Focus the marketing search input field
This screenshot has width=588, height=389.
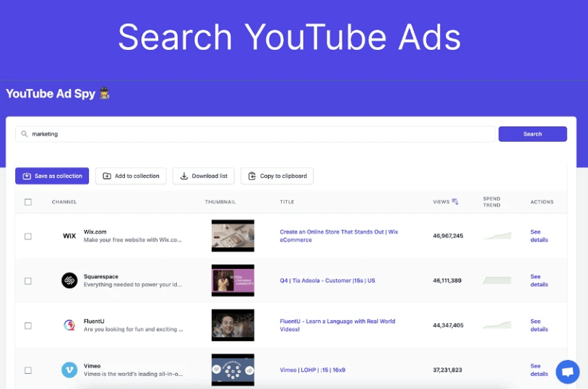[x=255, y=134]
